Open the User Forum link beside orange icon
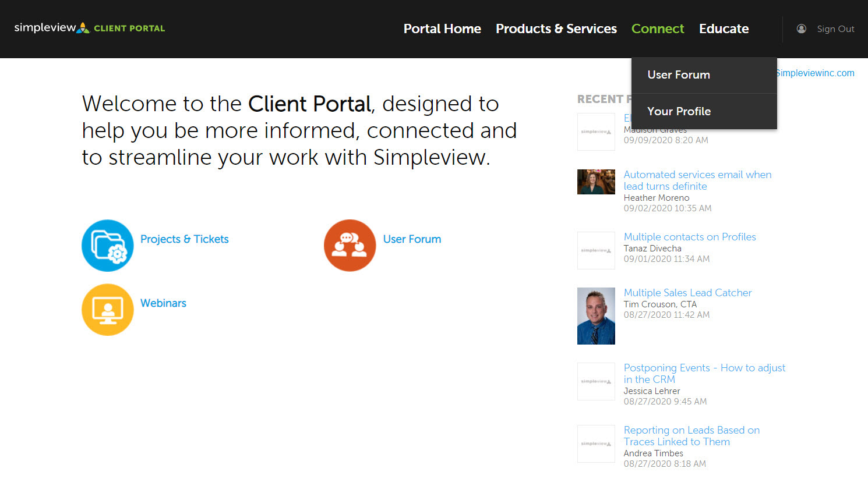The height and width of the screenshot is (486, 868). coord(412,239)
